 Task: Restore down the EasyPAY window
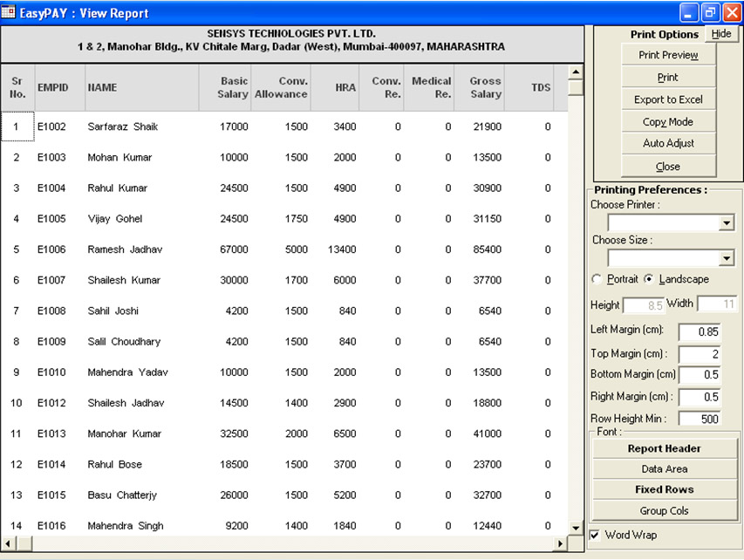pos(710,13)
